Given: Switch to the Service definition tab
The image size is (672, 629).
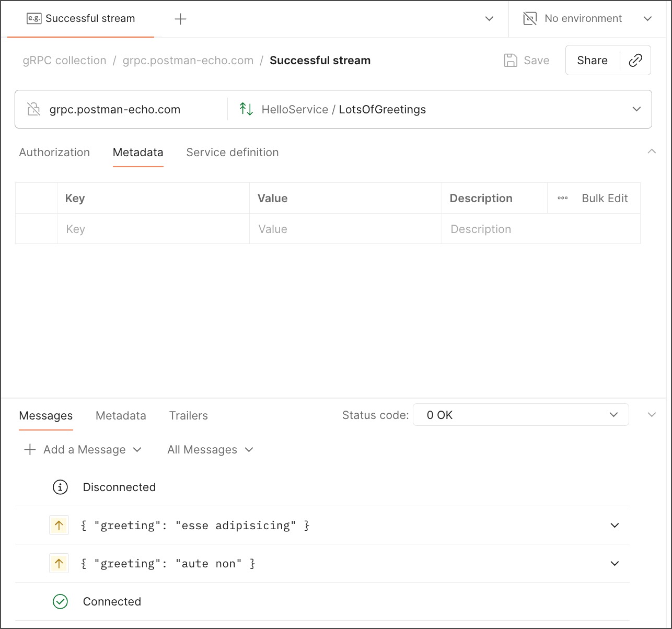Looking at the screenshot, I should tap(232, 152).
